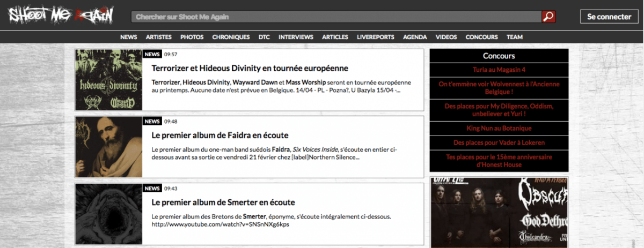This screenshot has height=248, width=644.
Task: Select CHRONIQUES in the navigation bar
Action: pyautogui.click(x=231, y=37)
